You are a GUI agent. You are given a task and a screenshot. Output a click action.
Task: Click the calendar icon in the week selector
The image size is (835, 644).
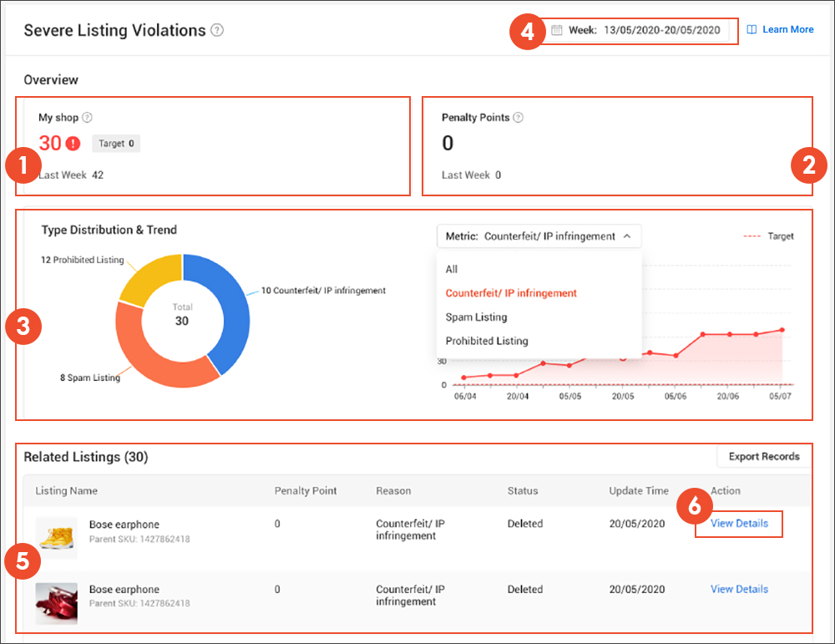(x=555, y=29)
